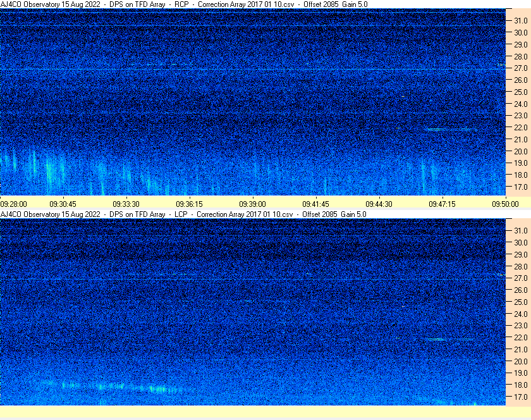Click the 17.0 frequency label on RCP axis
The height and width of the screenshot is (420, 531).
pos(521,187)
